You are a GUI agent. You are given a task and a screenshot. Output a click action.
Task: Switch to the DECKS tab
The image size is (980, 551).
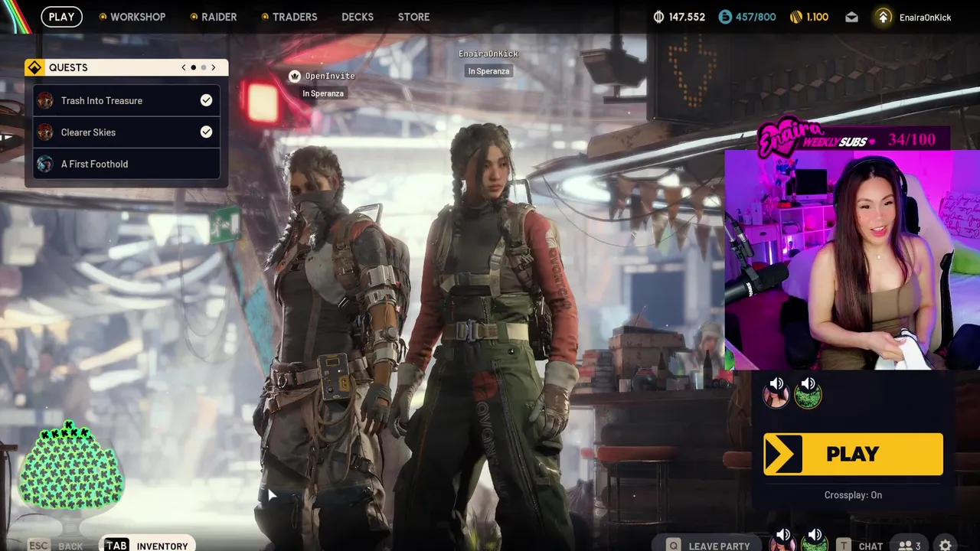pyautogui.click(x=358, y=17)
